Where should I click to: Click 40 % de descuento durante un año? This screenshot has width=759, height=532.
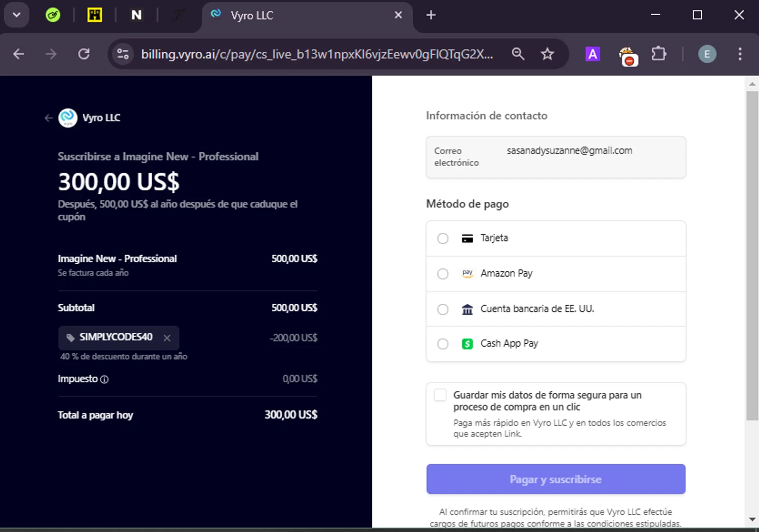[x=124, y=356]
